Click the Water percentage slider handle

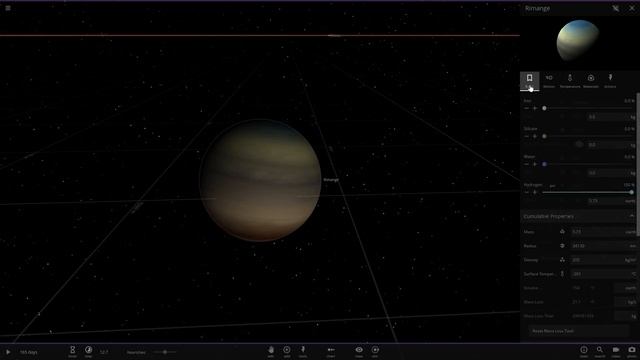point(544,164)
